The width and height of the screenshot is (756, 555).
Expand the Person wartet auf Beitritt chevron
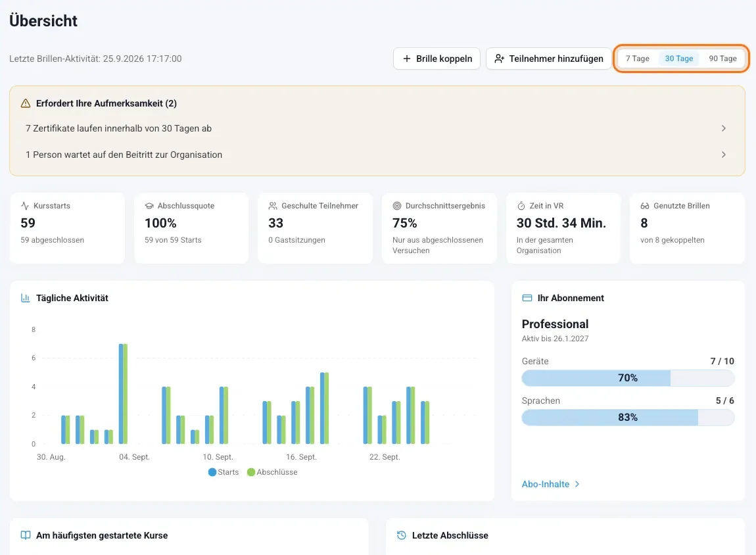tap(723, 155)
